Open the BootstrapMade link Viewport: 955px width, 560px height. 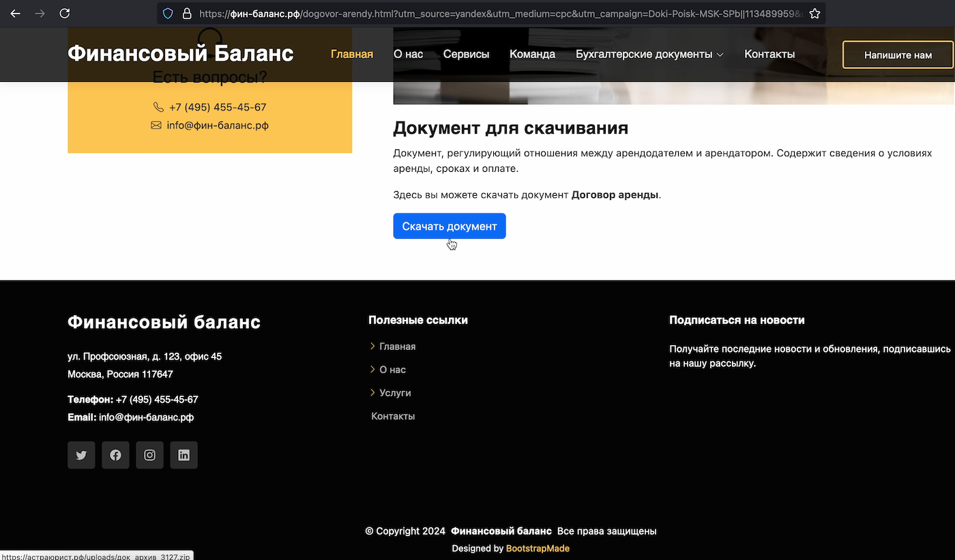pos(538,548)
